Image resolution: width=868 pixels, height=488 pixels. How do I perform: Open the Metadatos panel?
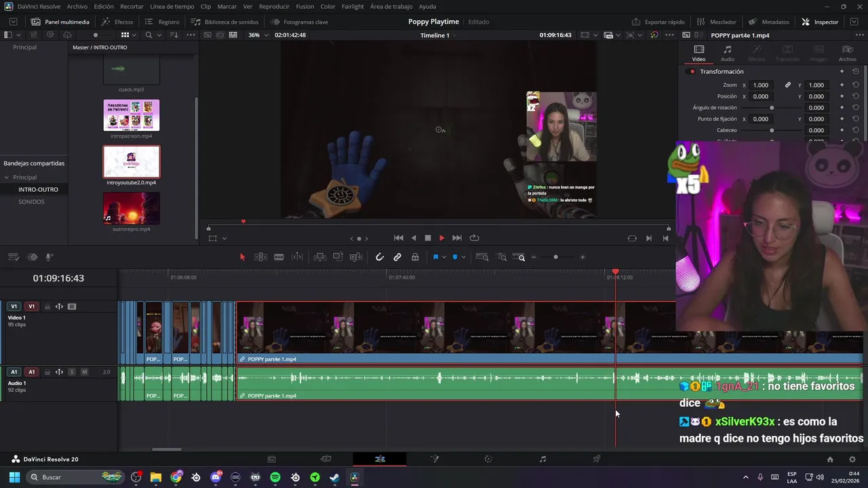coord(769,22)
